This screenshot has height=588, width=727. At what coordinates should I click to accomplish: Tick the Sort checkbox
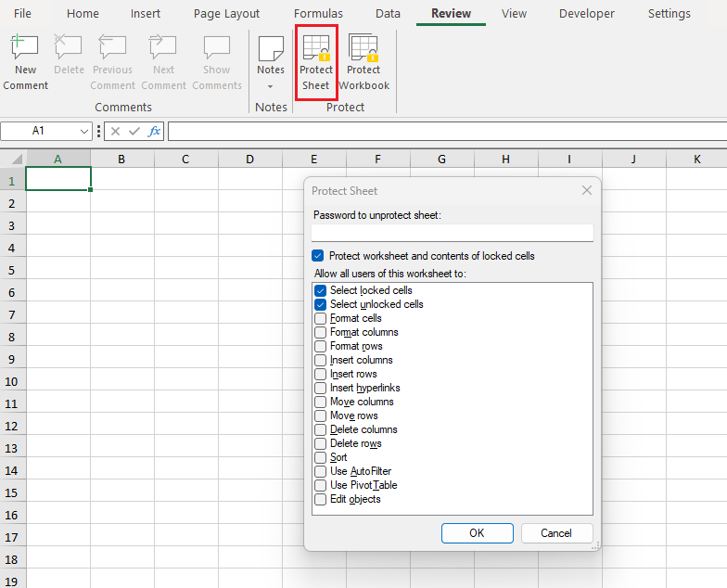tap(321, 458)
